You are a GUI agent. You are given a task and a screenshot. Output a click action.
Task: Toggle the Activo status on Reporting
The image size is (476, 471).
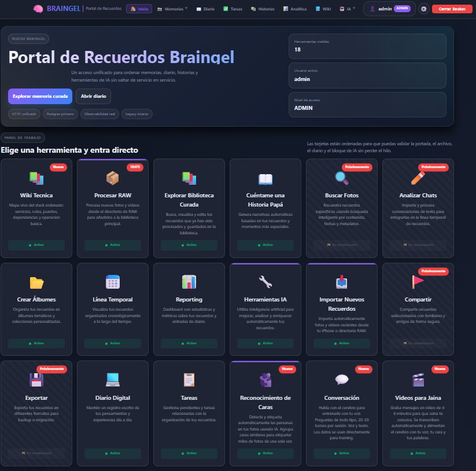[x=189, y=343]
